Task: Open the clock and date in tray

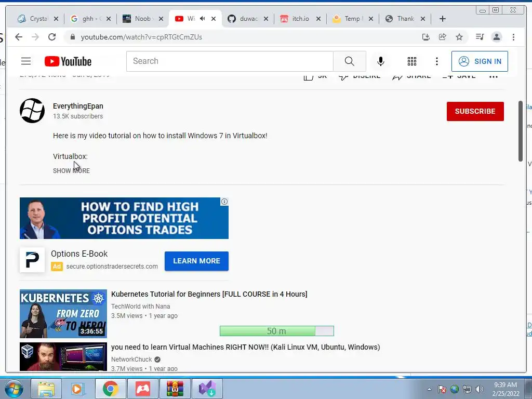Action: click(x=506, y=389)
